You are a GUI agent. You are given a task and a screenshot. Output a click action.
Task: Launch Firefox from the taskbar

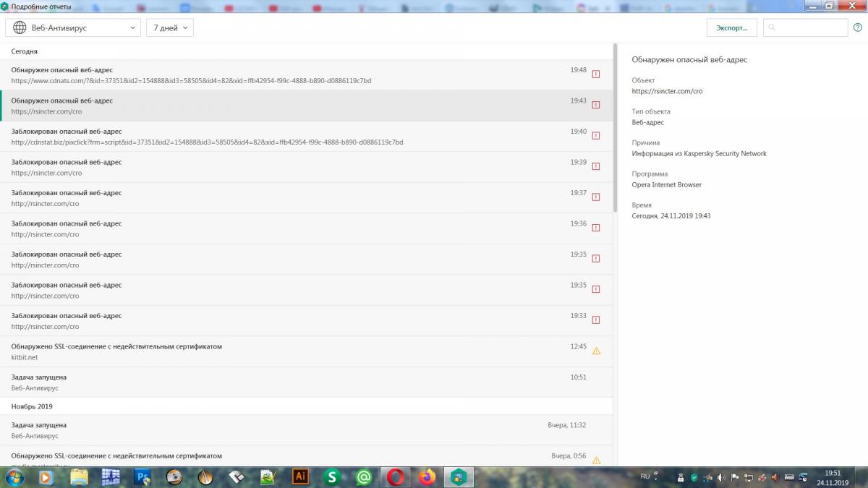427,476
